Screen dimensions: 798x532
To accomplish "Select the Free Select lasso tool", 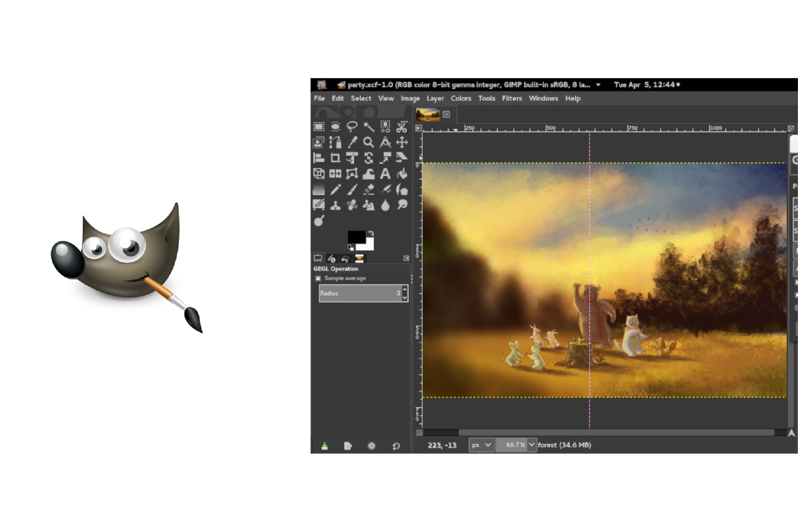I will click(352, 127).
